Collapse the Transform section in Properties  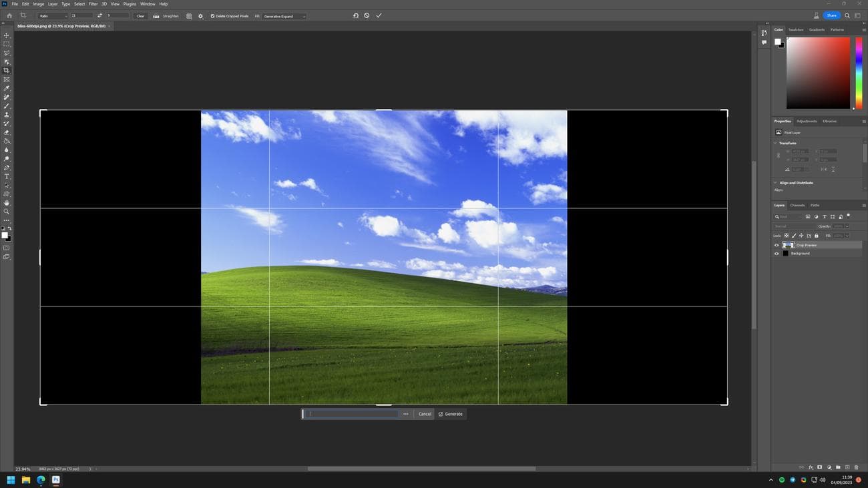[x=775, y=143]
